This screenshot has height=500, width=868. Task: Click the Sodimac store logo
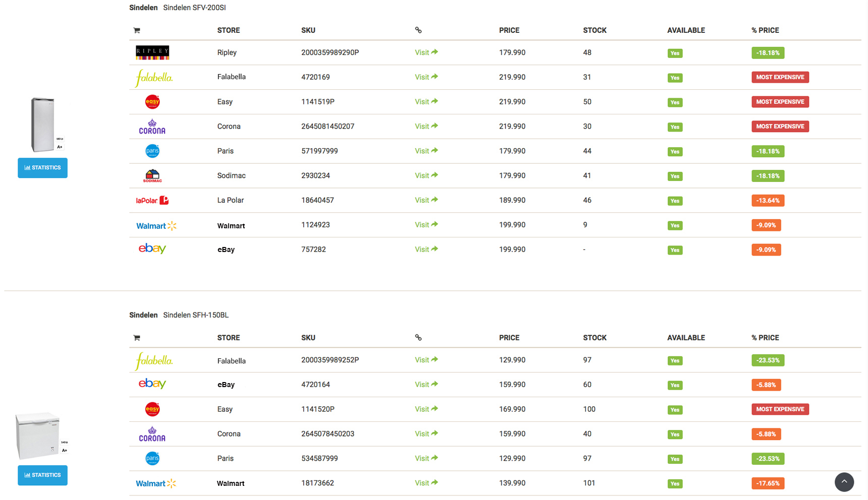pos(152,176)
